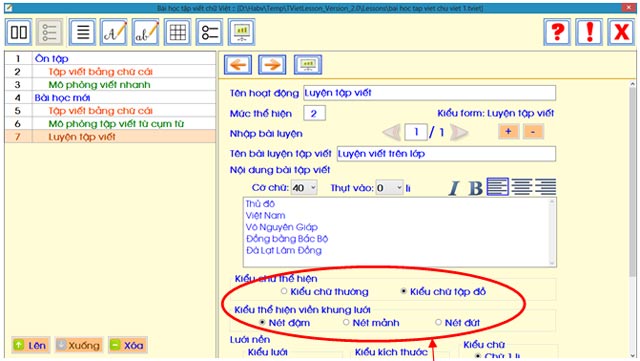
Task: Click the grid table toolbar icon
Action: click(178, 32)
